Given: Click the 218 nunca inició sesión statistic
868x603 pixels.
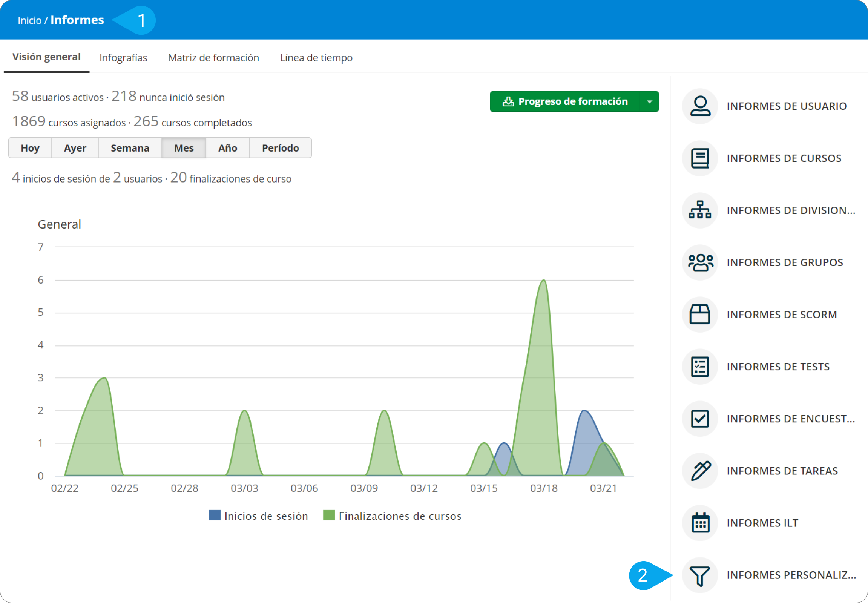Looking at the screenshot, I should (x=168, y=96).
